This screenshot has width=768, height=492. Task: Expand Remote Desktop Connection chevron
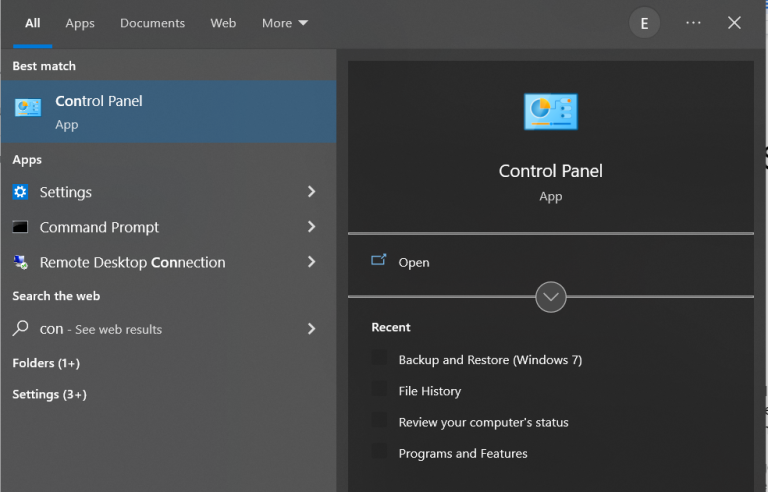(x=312, y=262)
